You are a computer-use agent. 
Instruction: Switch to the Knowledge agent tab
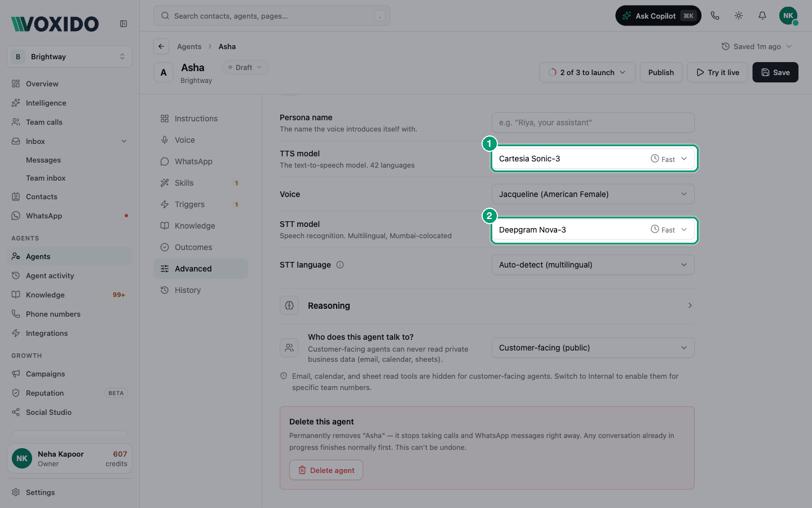coord(201,226)
